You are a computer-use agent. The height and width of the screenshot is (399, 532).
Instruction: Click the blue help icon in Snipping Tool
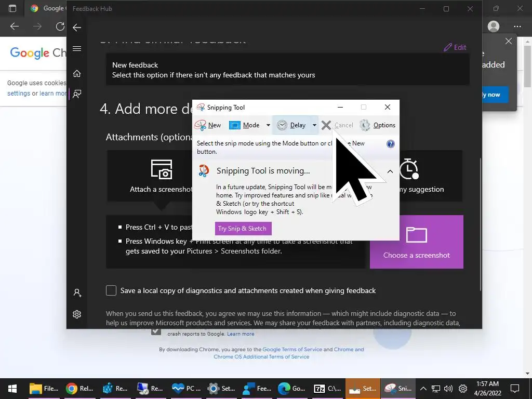391,144
